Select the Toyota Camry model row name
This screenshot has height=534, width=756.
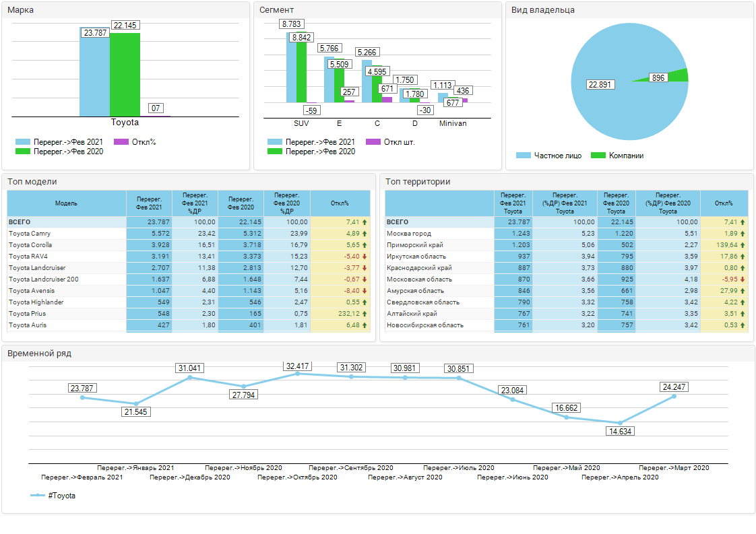(x=30, y=234)
